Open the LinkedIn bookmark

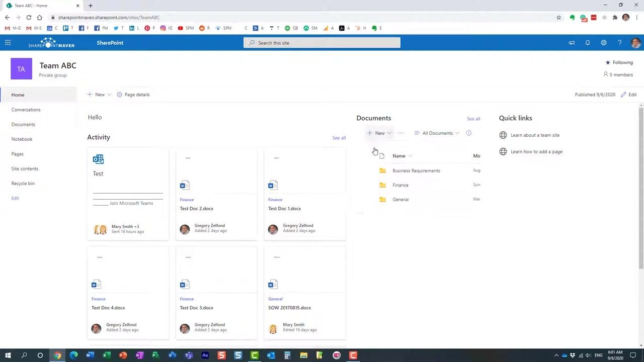coord(134,28)
